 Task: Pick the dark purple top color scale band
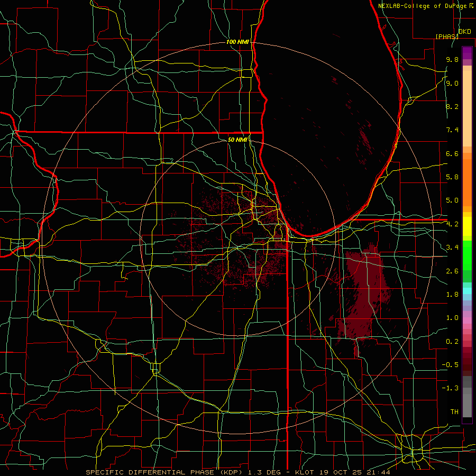click(x=467, y=53)
